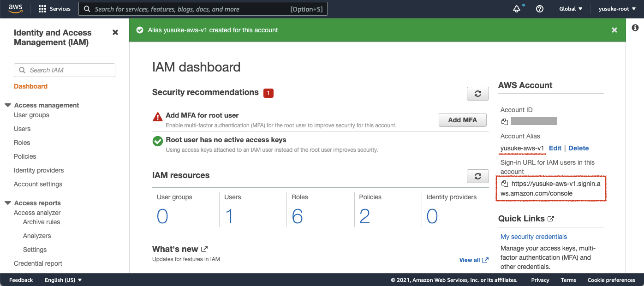The height and width of the screenshot is (286, 644).
Task: Open Cookie preferences in footer
Action: click(611, 280)
